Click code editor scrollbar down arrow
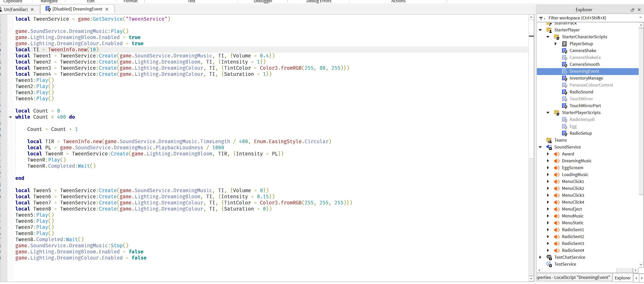644x284 pixels. click(x=531, y=279)
